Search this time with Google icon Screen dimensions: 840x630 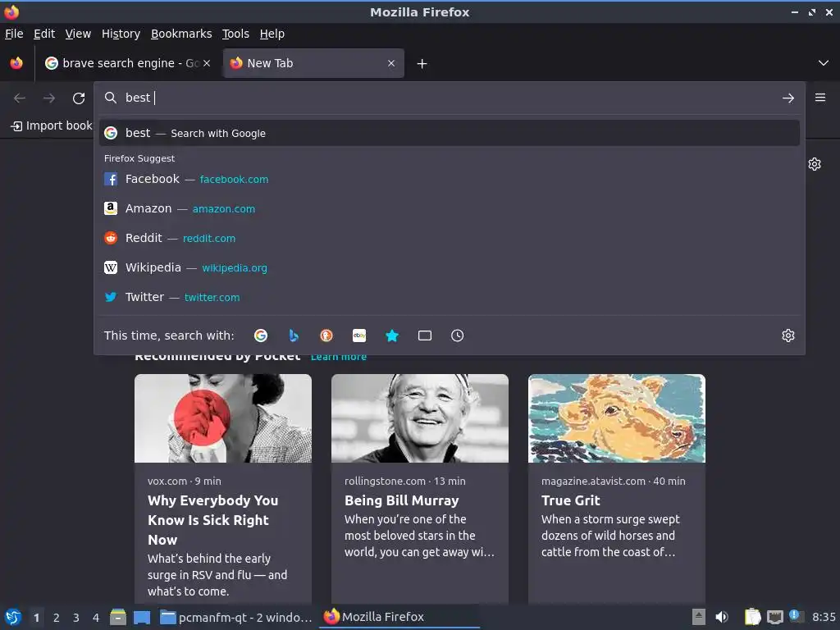click(261, 336)
